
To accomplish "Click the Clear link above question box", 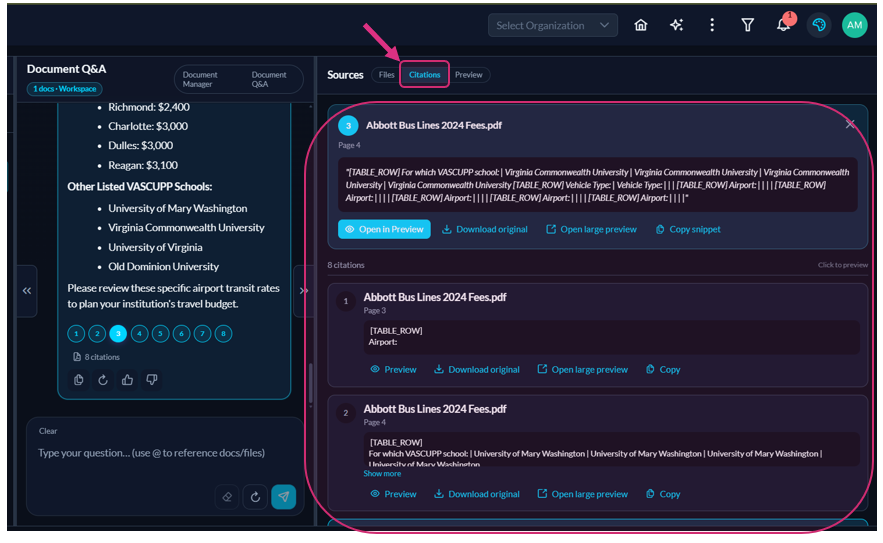I will pos(48,431).
